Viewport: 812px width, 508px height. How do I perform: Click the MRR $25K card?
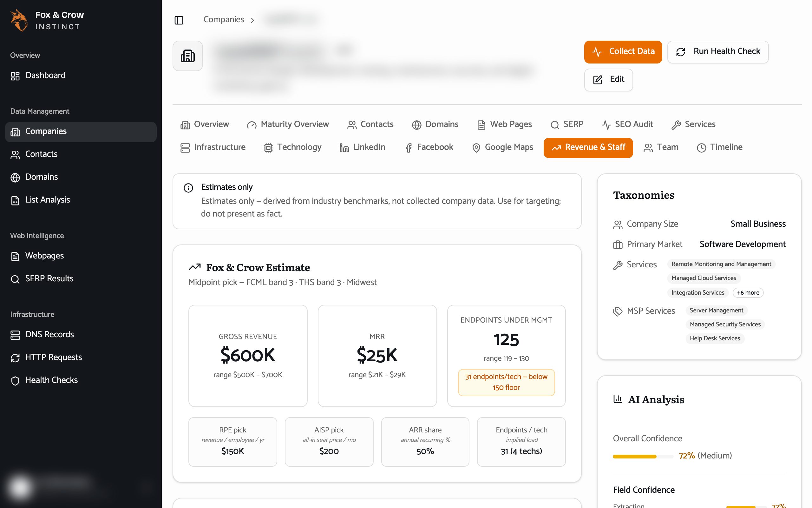click(377, 356)
